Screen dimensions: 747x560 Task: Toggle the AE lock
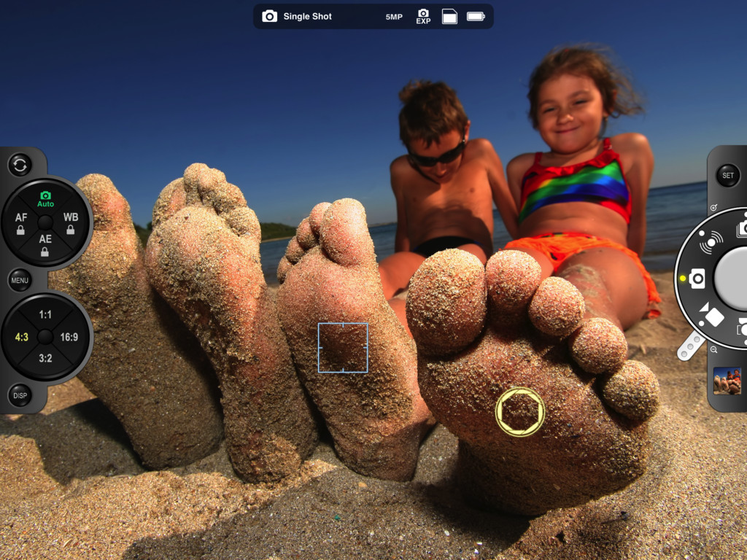tap(45, 245)
